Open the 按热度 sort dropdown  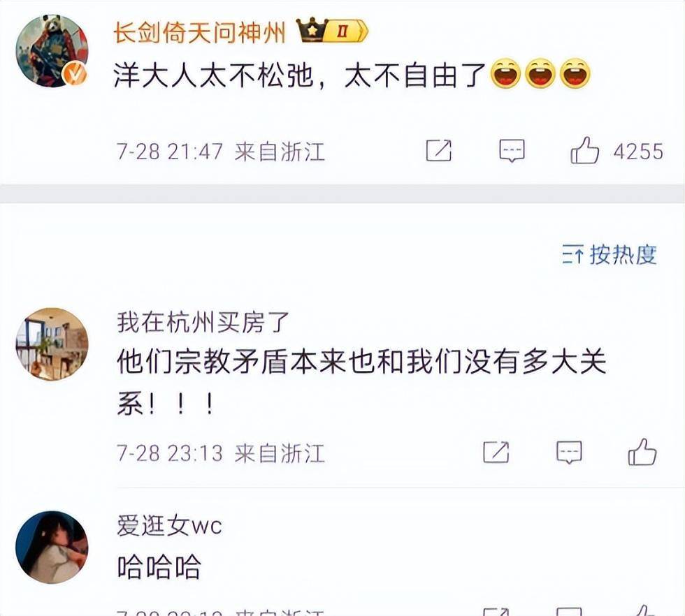pos(609,254)
